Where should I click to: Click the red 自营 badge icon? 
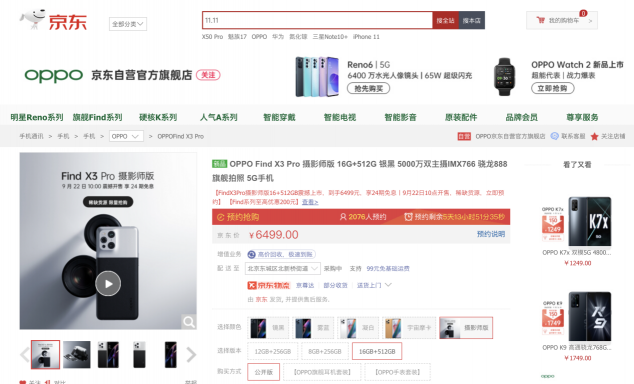tap(464, 136)
